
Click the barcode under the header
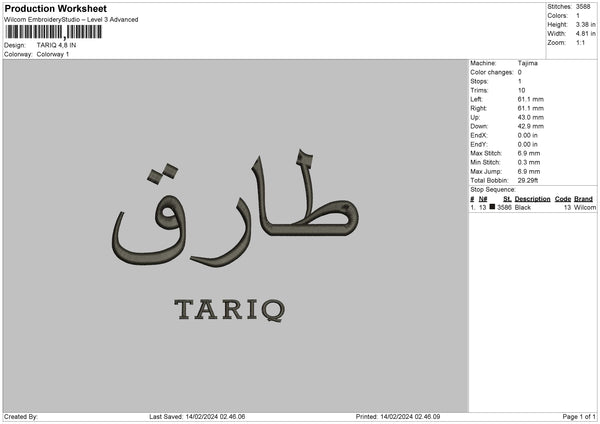pos(54,32)
